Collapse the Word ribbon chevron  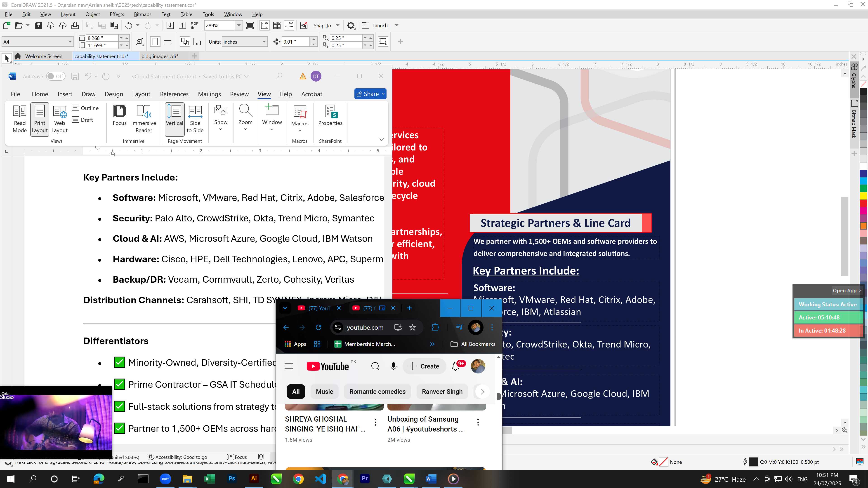(382, 139)
